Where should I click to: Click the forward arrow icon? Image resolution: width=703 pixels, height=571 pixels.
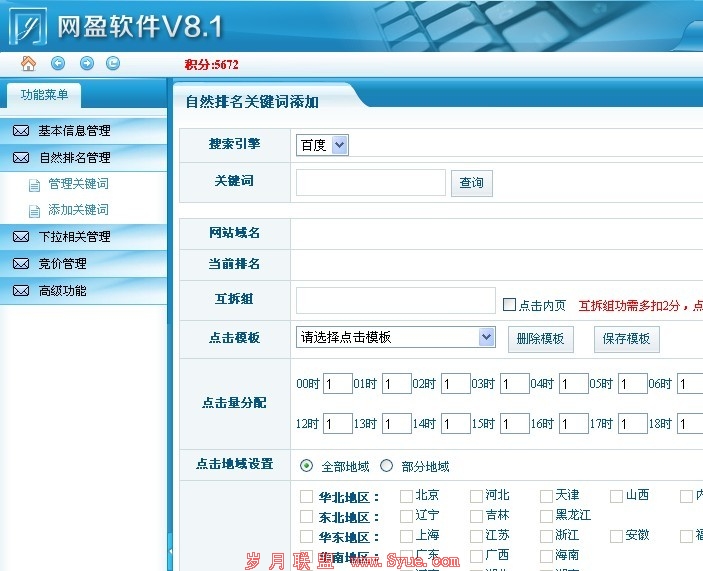[x=87, y=64]
